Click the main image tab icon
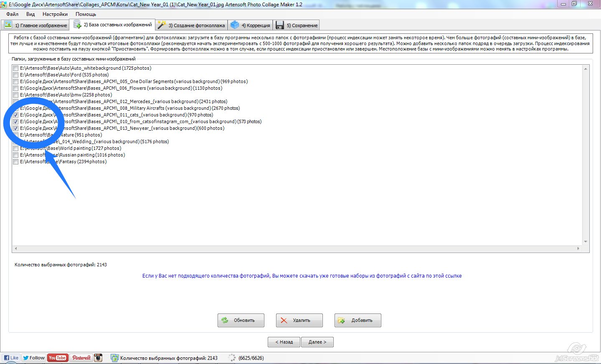 (8, 25)
